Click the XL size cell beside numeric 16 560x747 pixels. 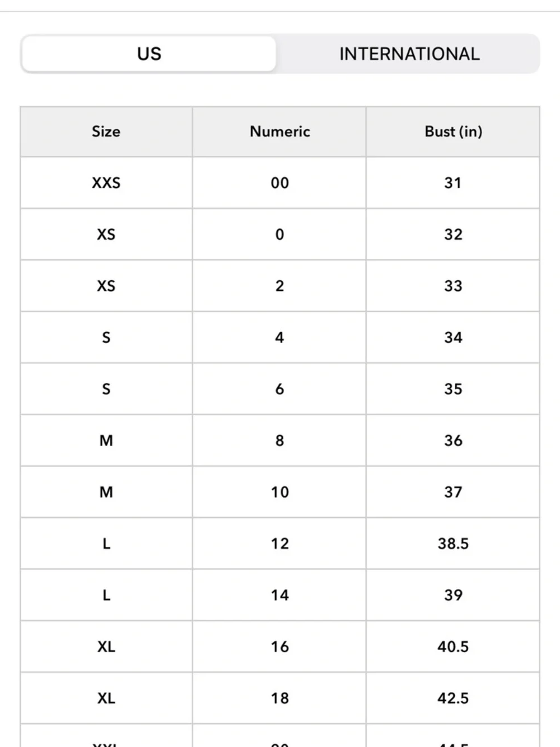click(x=106, y=647)
